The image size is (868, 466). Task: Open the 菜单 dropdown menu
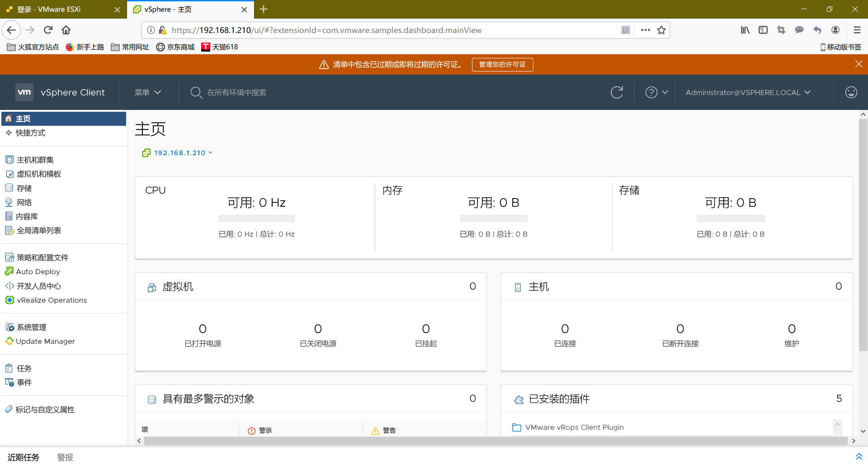148,92
